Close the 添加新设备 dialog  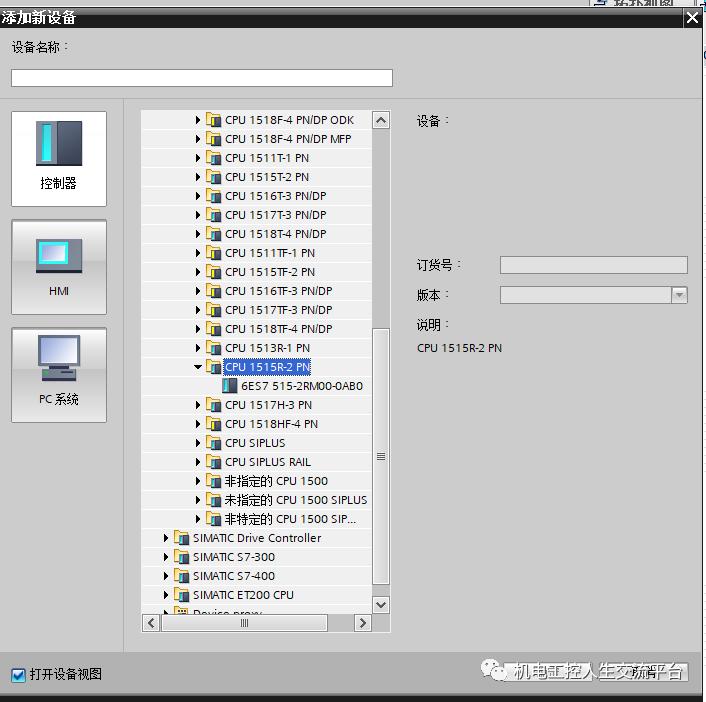pos(692,18)
